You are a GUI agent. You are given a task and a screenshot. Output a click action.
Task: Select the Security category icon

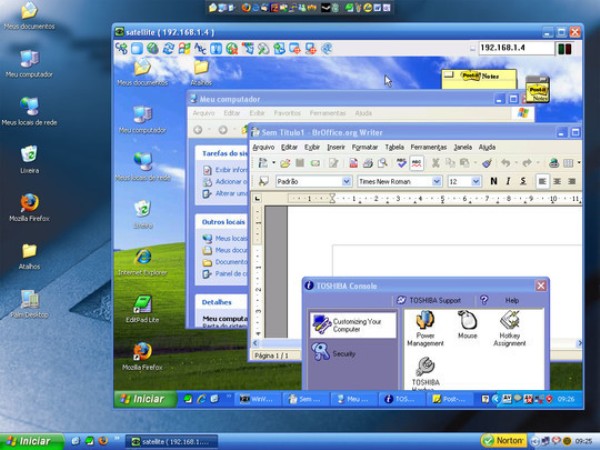(321, 352)
